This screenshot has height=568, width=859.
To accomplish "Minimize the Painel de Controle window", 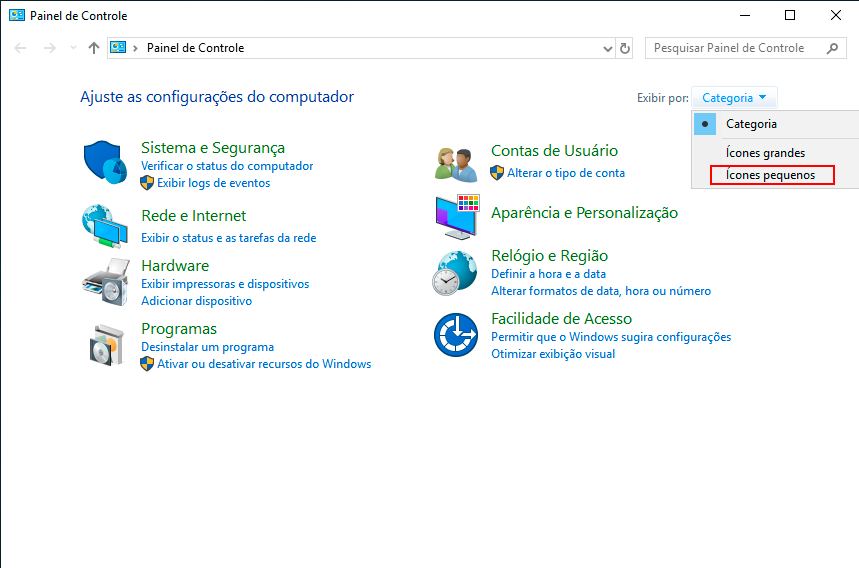I will coord(745,15).
